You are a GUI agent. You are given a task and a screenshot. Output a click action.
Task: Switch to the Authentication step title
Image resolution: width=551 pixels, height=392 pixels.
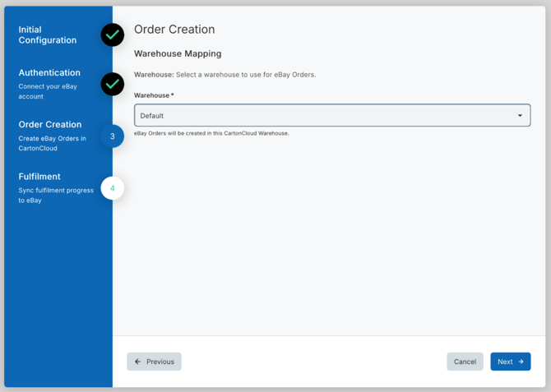49,72
